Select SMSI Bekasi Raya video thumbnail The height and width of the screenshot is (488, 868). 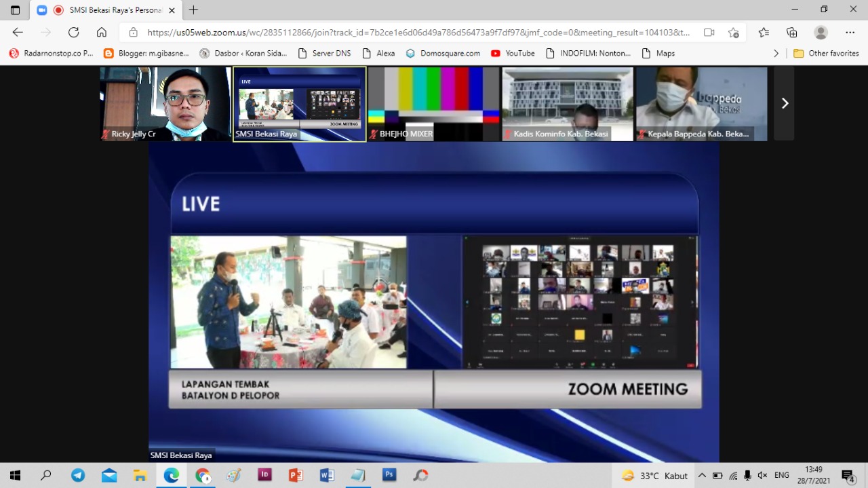point(300,104)
